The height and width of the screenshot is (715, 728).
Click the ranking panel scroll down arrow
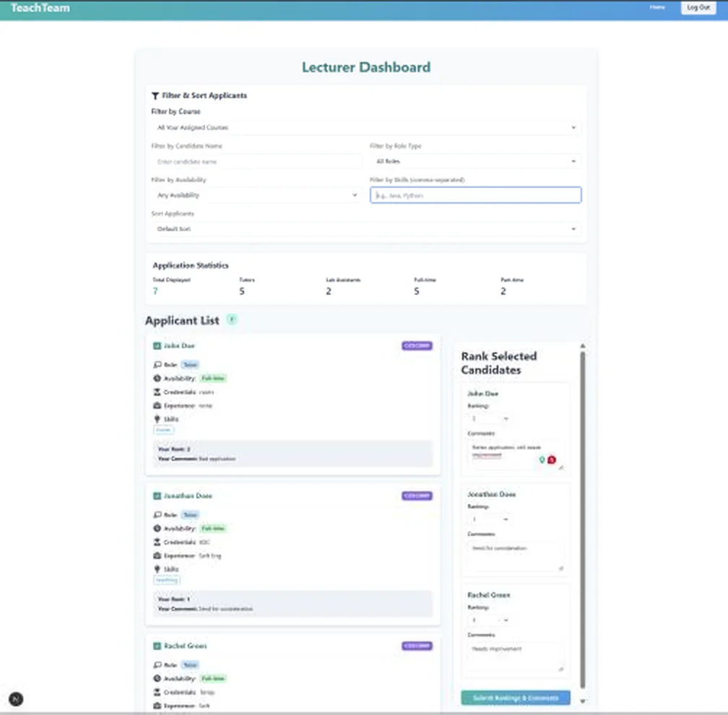click(x=583, y=701)
